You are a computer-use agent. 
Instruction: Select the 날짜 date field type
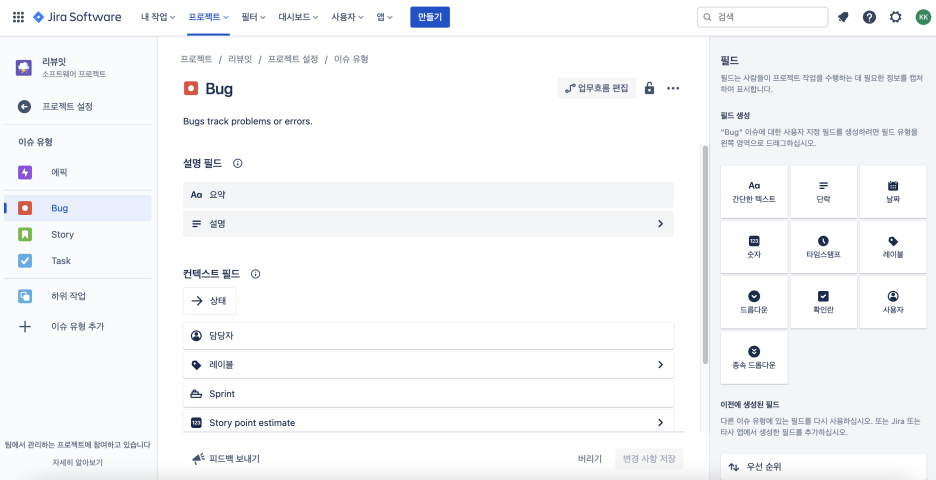click(893, 191)
